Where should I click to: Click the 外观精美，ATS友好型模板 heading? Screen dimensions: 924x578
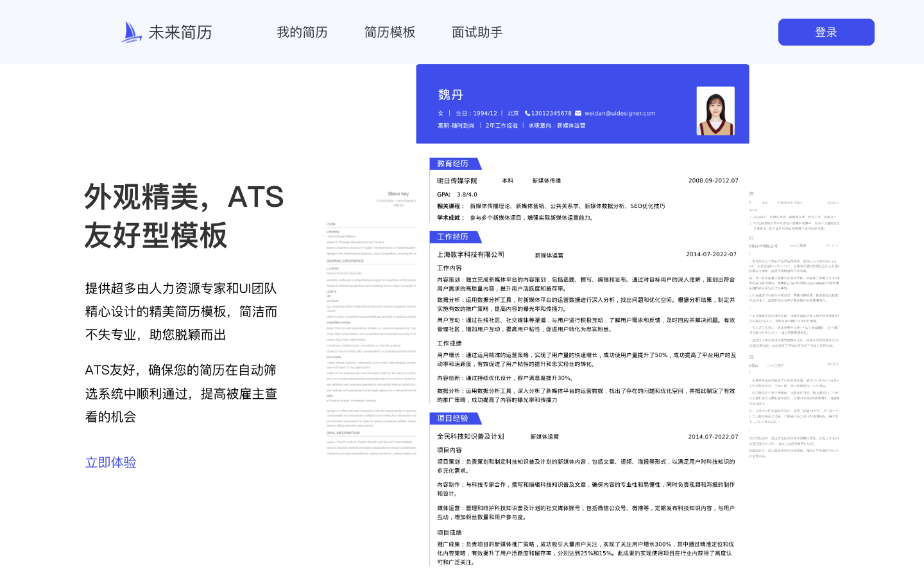pyautogui.click(x=184, y=215)
